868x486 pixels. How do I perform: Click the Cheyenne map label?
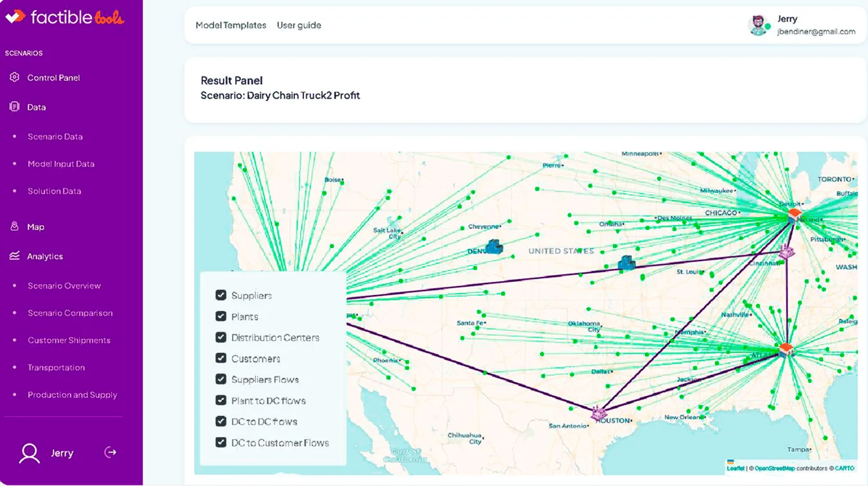[484, 226]
